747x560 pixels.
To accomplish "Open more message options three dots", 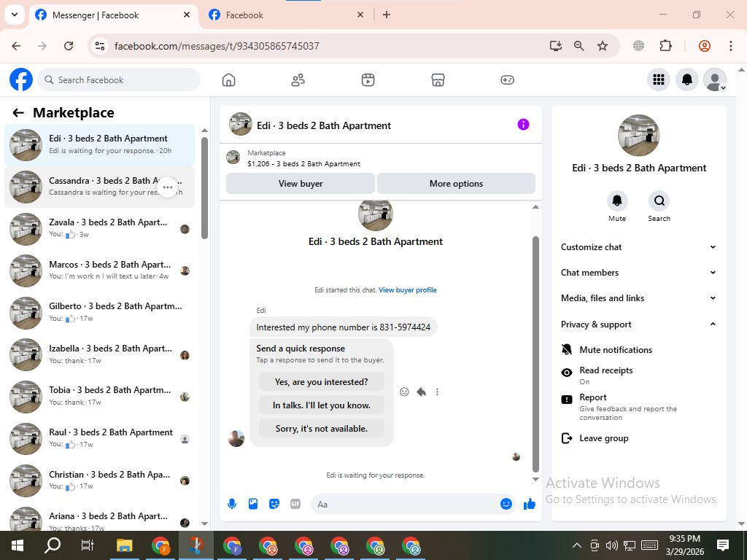I will pyautogui.click(x=437, y=392).
